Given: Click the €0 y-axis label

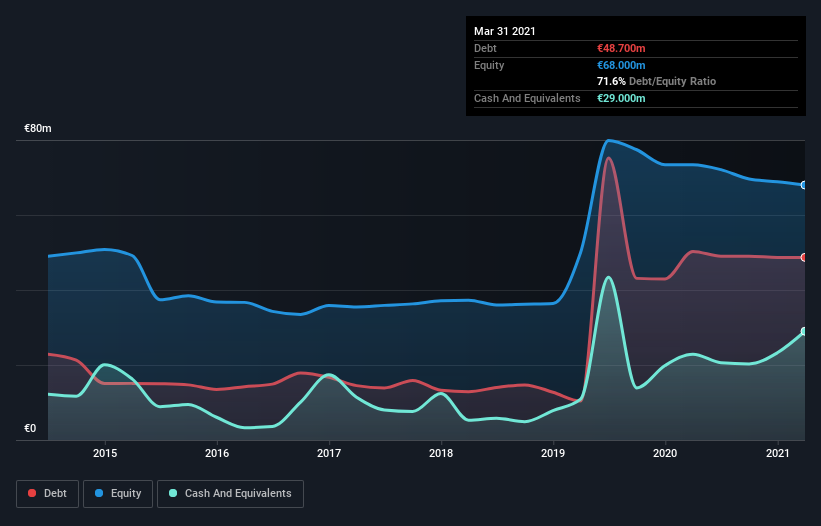Looking at the screenshot, I should 30,429.
